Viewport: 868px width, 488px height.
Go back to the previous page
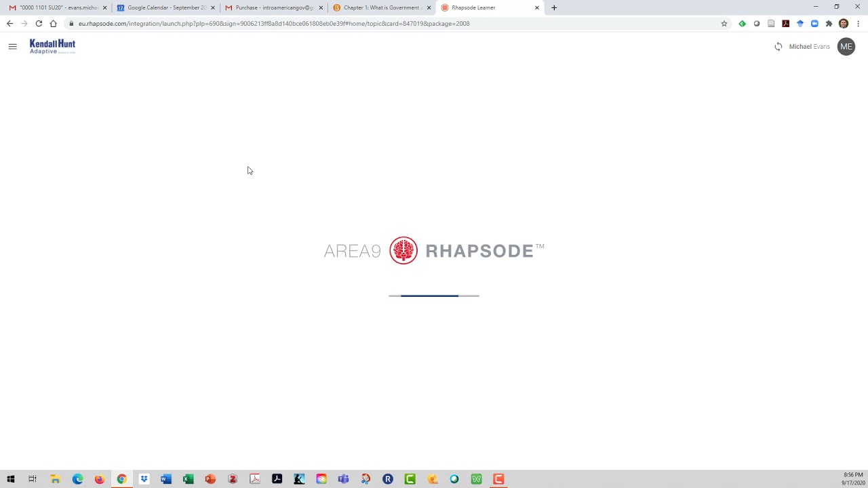pyautogui.click(x=9, y=24)
